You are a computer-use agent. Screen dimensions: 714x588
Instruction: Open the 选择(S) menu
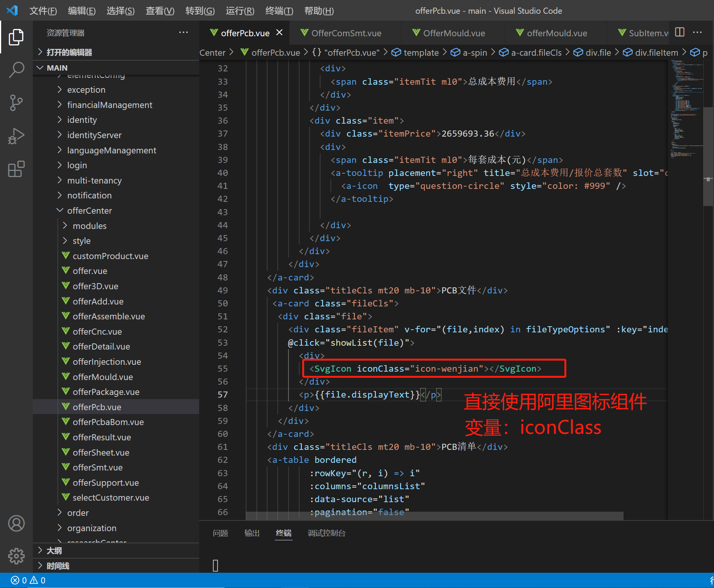[x=121, y=11]
